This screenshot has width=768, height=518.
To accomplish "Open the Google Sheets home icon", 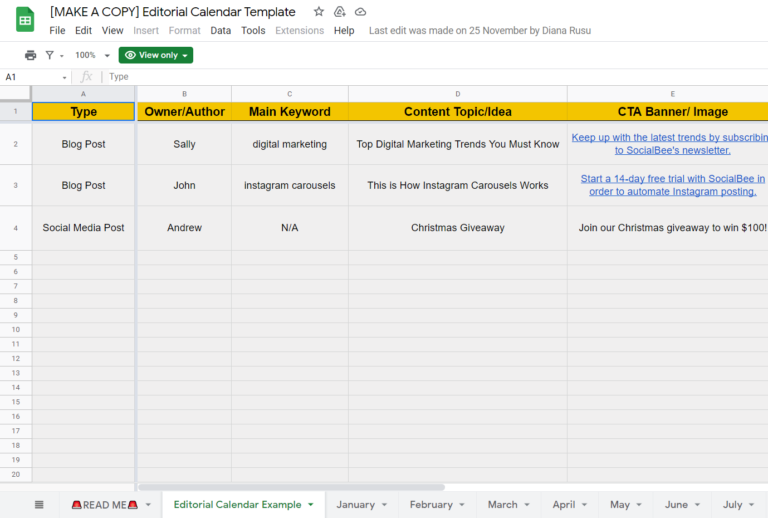I will coord(25,20).
